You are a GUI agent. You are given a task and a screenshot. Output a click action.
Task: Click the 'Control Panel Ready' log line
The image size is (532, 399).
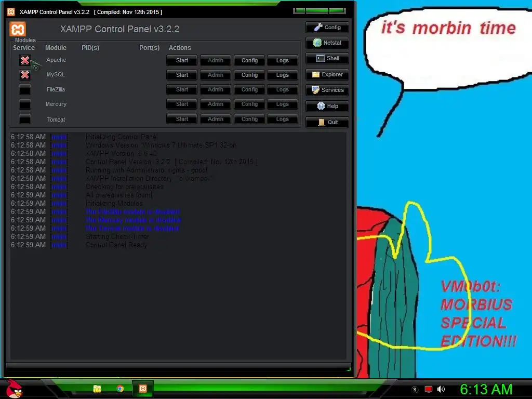tap(116, 245)
